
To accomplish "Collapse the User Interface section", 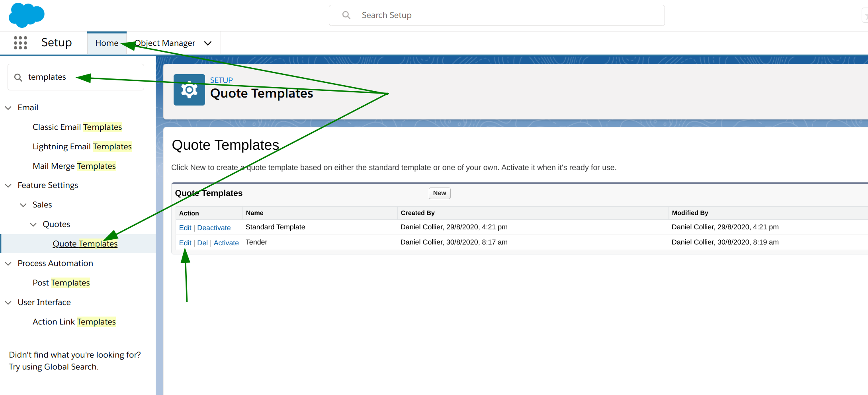I will click(x=8, y=303).
